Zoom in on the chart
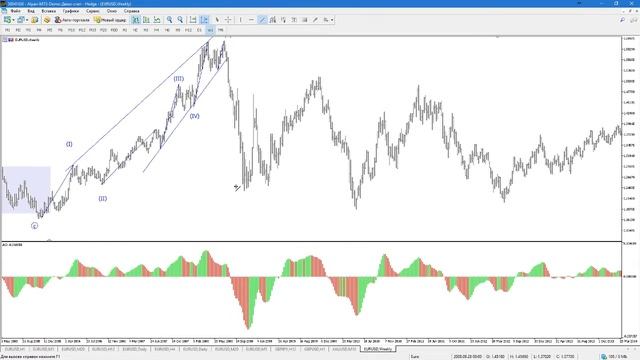The height and width of the screenshot is (360, 640). pyautogui.click(x=169, y=20)
